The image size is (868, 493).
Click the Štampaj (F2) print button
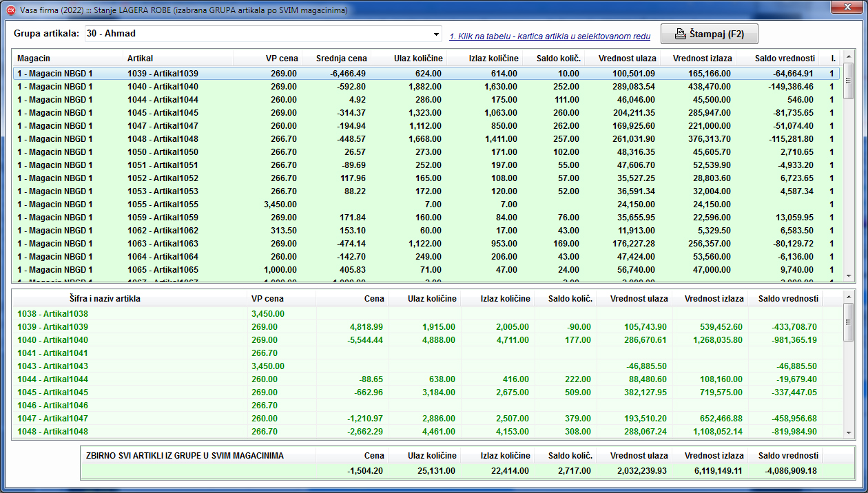coord(709,34)
